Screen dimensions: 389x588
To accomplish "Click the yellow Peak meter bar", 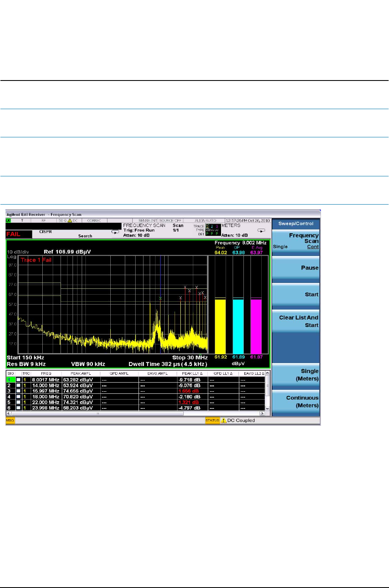I will point(220,326).
